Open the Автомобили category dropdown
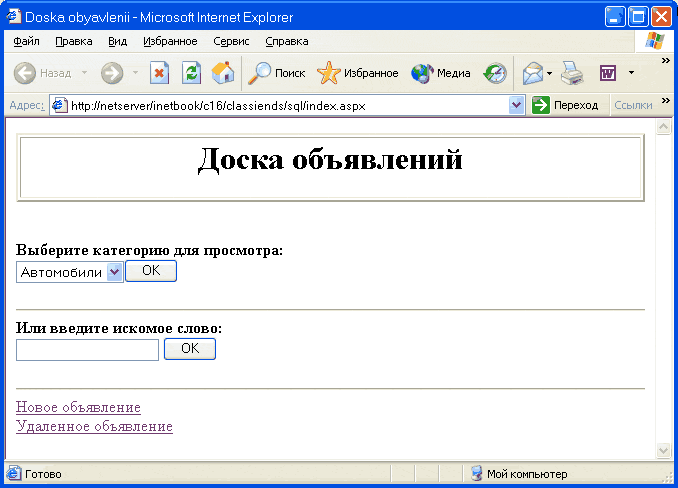Viewport: 678px width, 488px height. pyautogui.click(x=70, y=272)
